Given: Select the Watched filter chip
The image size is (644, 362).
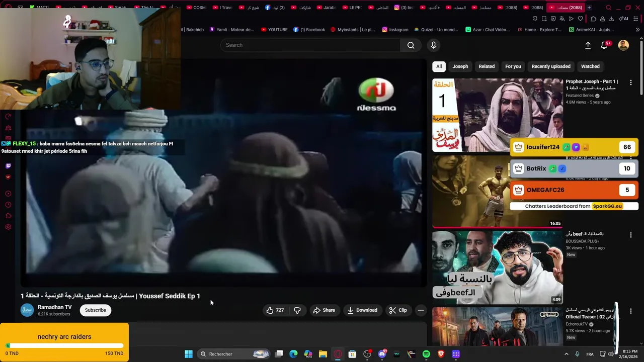Looking at the screenshot, I should (590, 66).
